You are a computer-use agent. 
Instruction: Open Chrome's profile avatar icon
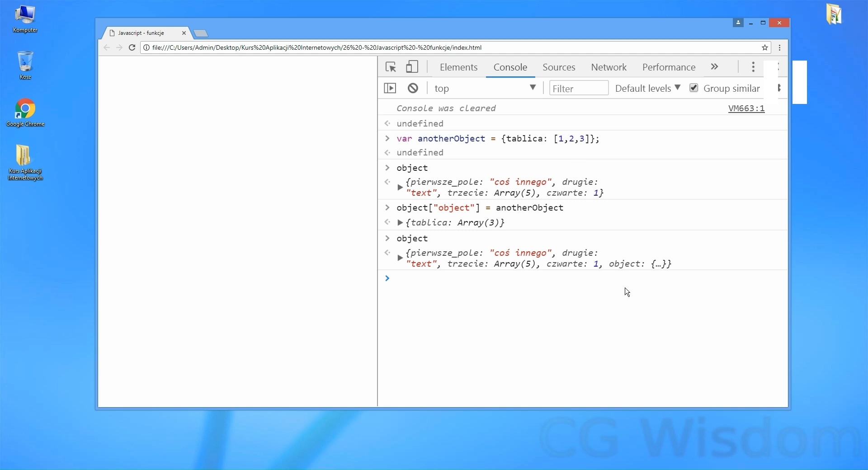[x=738, y=23]
